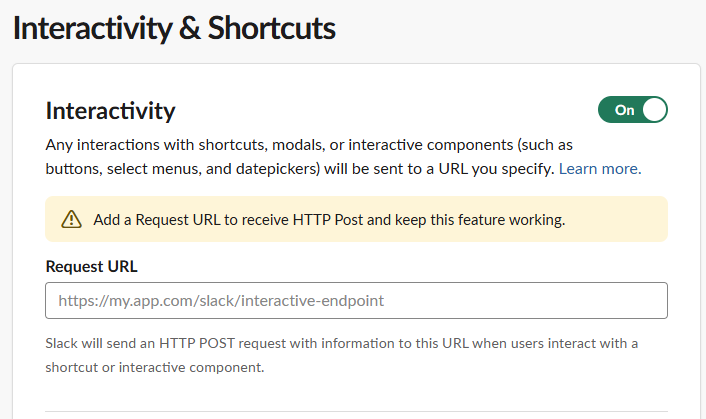Click the horizontal divider below the helper text
706x419 pixels.
[x=356, y=411]
